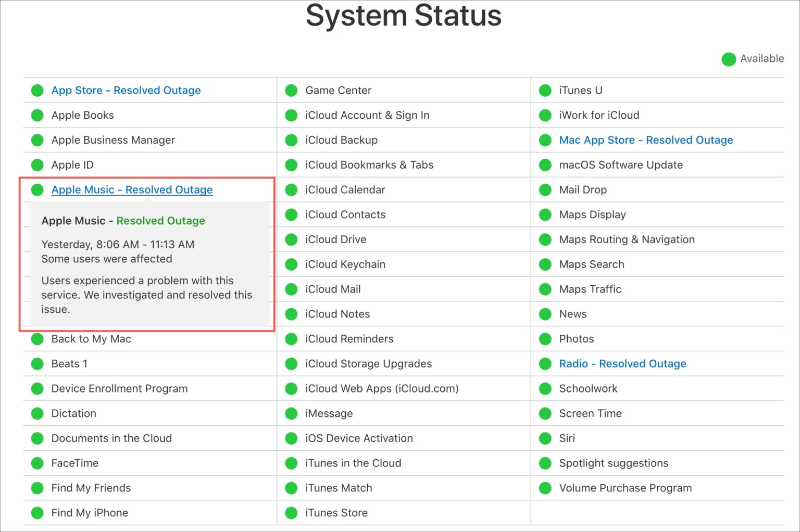Click the green dot next to Beats 1
The width and height of the screenshot is (800, 532).
[37, 363]
